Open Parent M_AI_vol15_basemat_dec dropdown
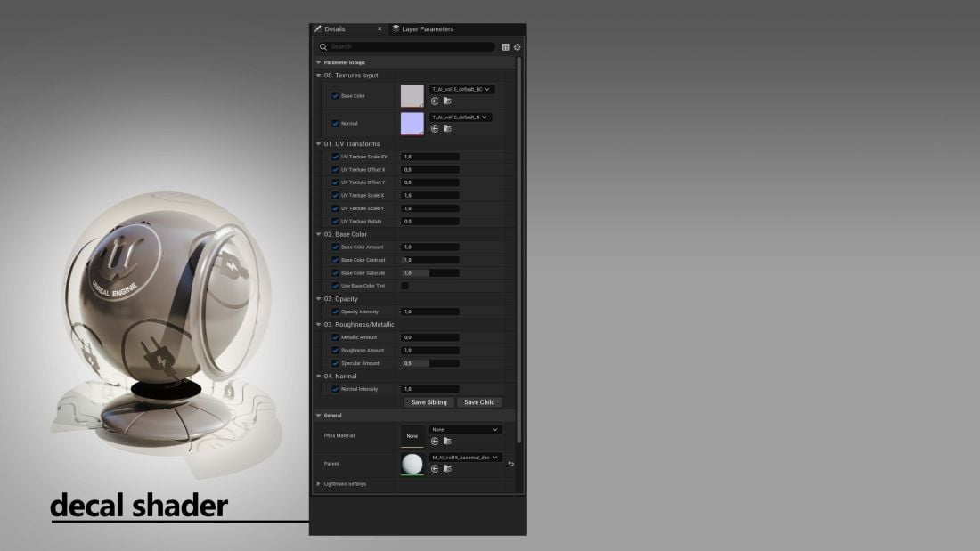 pos(466,458)
